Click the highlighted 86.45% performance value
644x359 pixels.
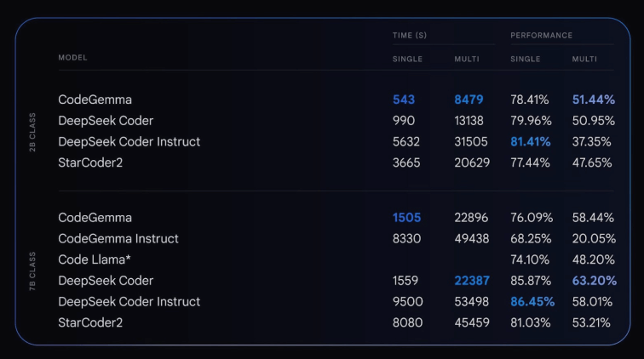pos(532,301)
